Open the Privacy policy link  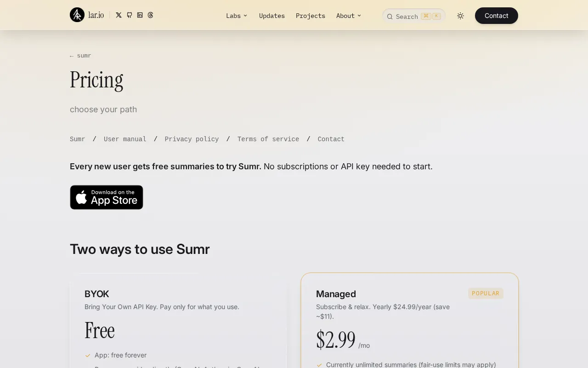192,139
